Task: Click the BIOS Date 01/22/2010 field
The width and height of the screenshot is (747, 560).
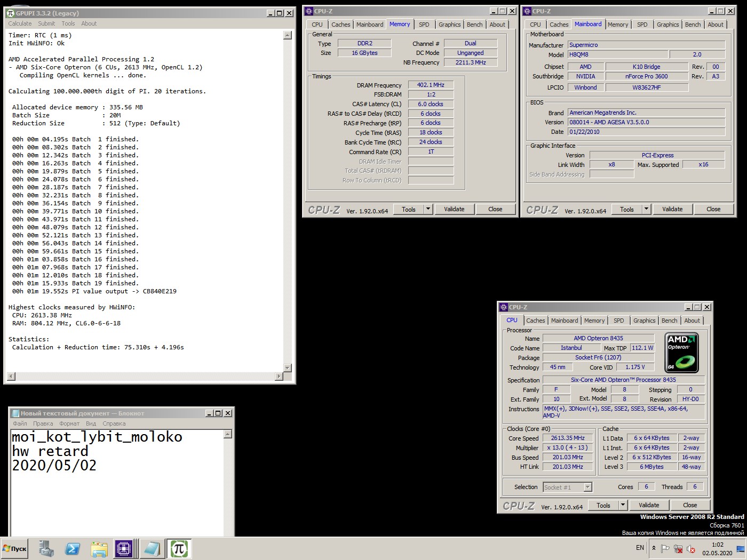Action: 647,132
